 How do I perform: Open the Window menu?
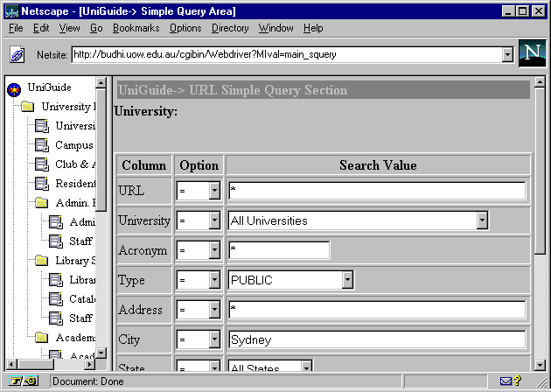click(x=275, y=28)
